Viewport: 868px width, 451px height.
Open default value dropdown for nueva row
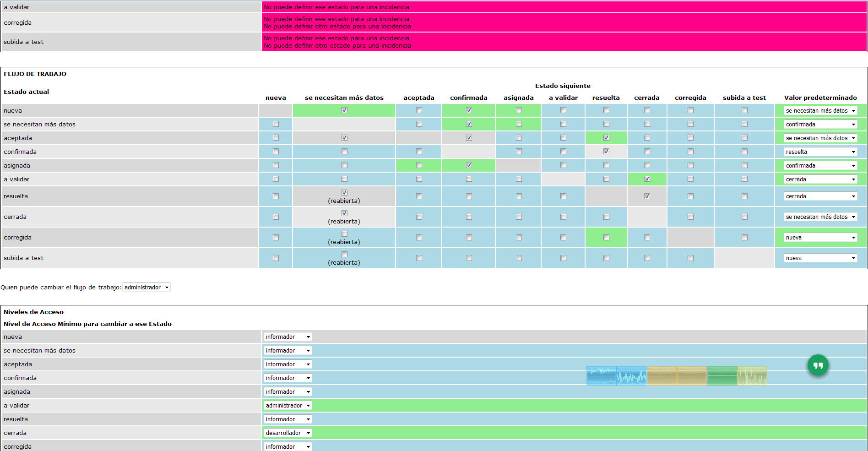820,111
